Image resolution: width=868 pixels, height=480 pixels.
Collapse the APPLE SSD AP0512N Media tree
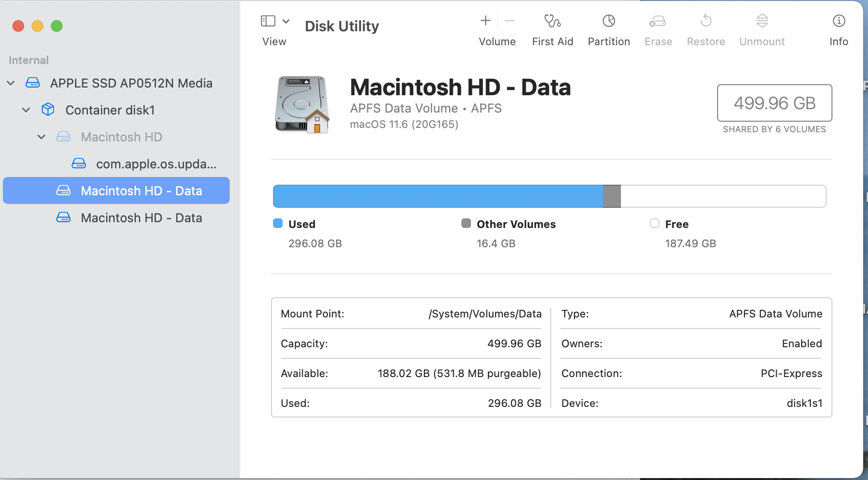(11, 83)
